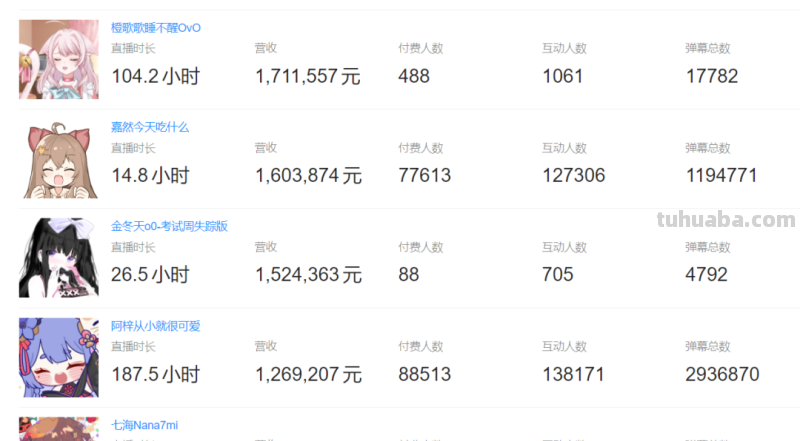This screenshot has height=441, width=800.
Task: Click streaming duration 187.5小时
Action: [155, 375]
